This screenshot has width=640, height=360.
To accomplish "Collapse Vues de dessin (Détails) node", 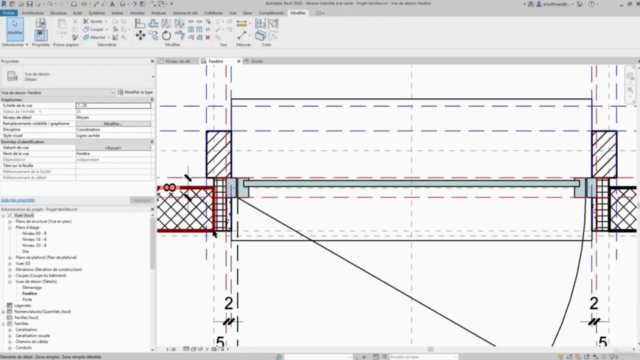I will (x=10, y=282).
